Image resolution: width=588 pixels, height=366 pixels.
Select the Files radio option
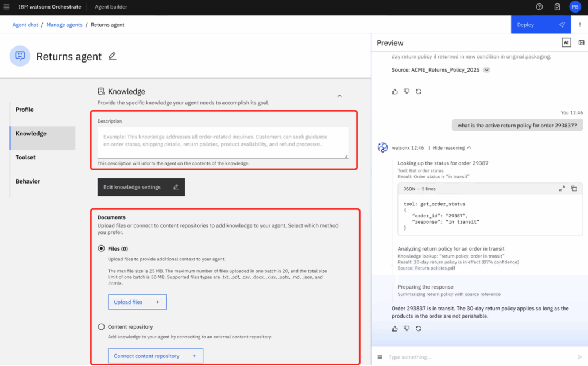point(102,248)
